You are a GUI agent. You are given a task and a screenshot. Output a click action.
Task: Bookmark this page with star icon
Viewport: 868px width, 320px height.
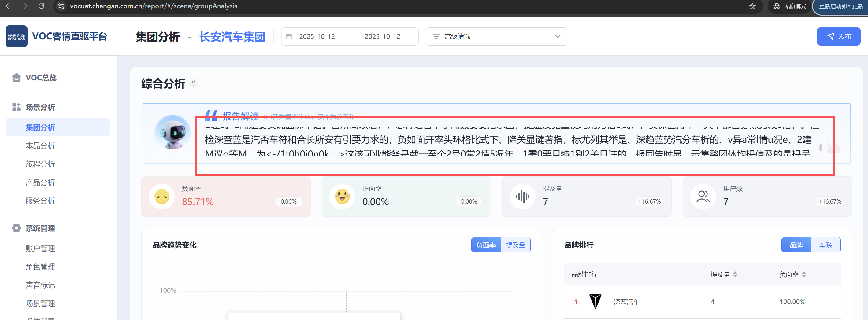coord(752,6)
